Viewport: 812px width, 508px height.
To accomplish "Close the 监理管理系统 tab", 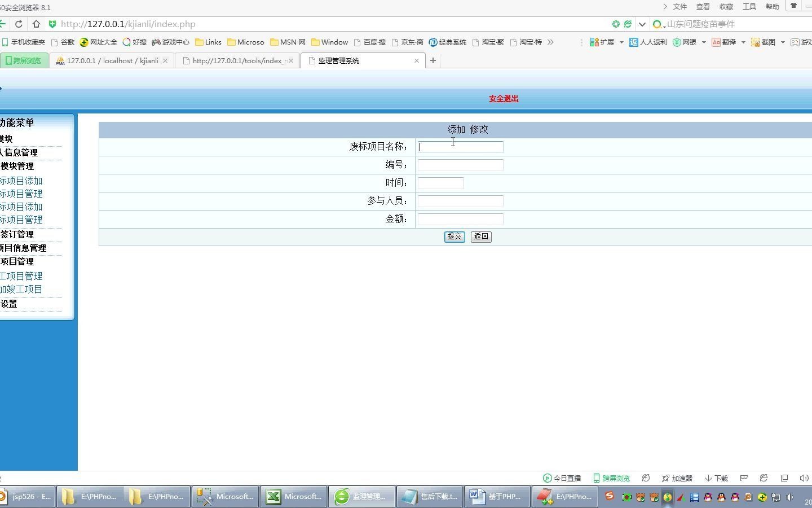I will 417,60.
